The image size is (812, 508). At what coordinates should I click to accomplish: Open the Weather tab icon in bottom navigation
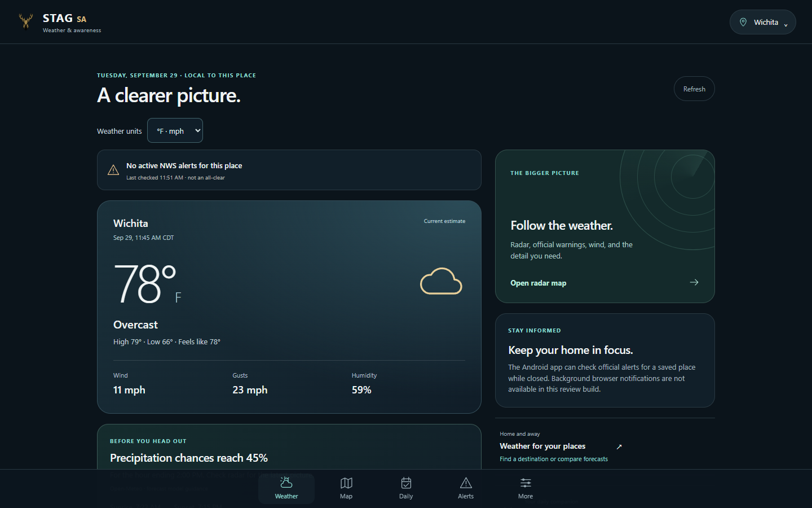pos(286,483)
